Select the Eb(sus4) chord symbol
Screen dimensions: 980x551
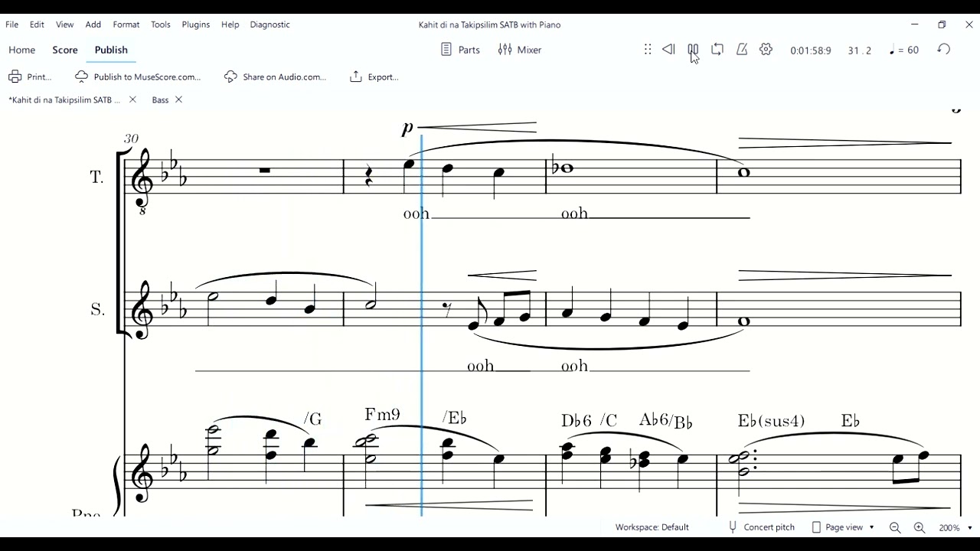tap(771, 421)
